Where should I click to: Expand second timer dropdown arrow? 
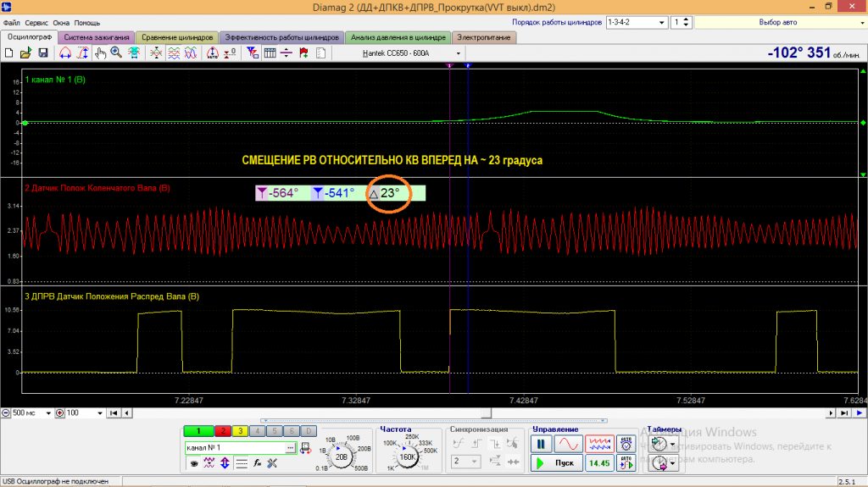672,463
